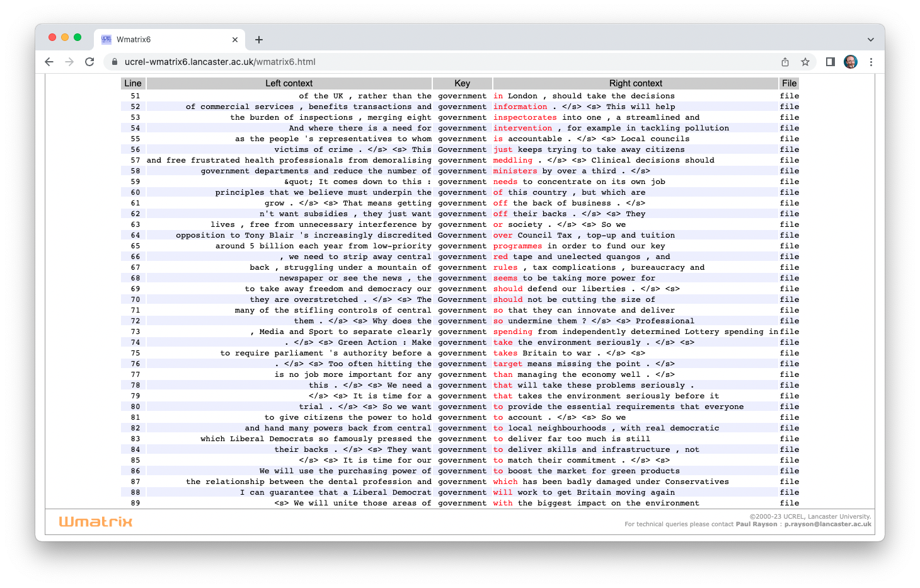Expand the tab search dropdown chevron
The width and height of the screenshot is (920, 588).
pyautogui.click(x=870, y=40)
